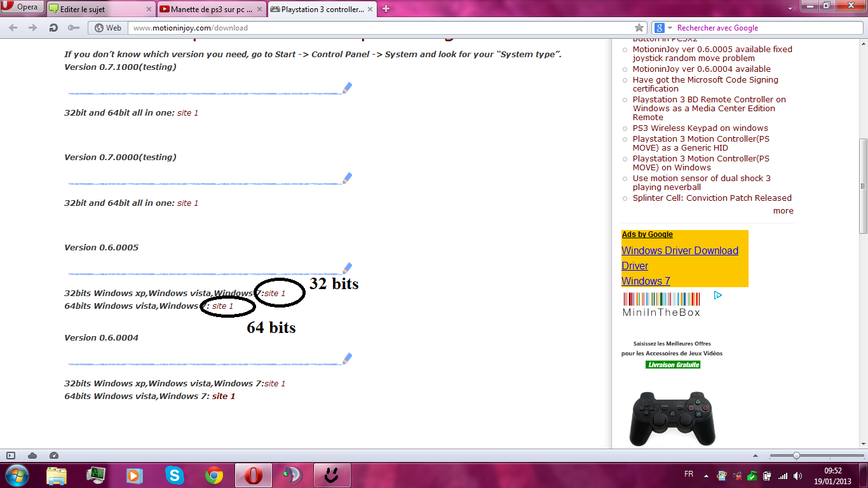Open 'Motion Controller(PS MOVE) on Windows' link
The height and width of the screenshot is (488, 868).
click(x=701, y=163)
